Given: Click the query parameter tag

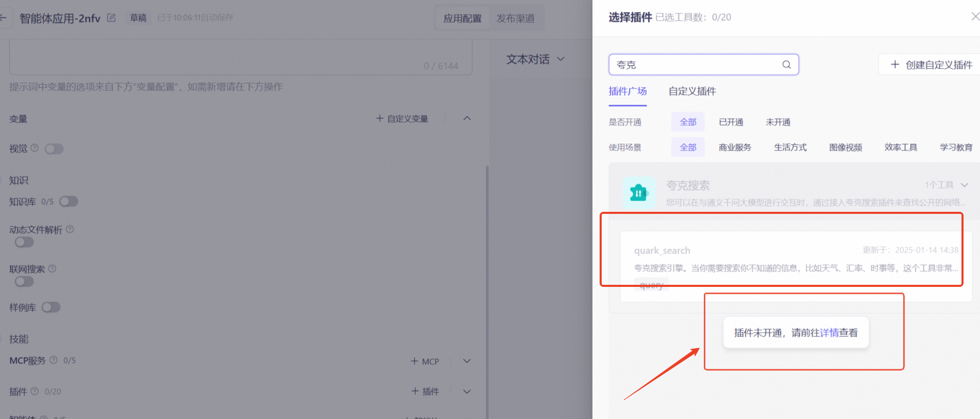Looking at the screenshot, I should click(x=652, y=285).
